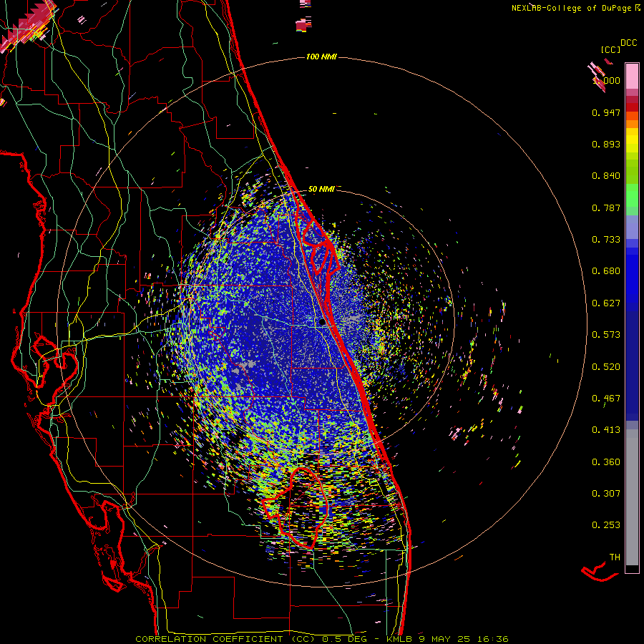644x644 pixels.
Task: Click the DCC legend title
Action: 628,43
